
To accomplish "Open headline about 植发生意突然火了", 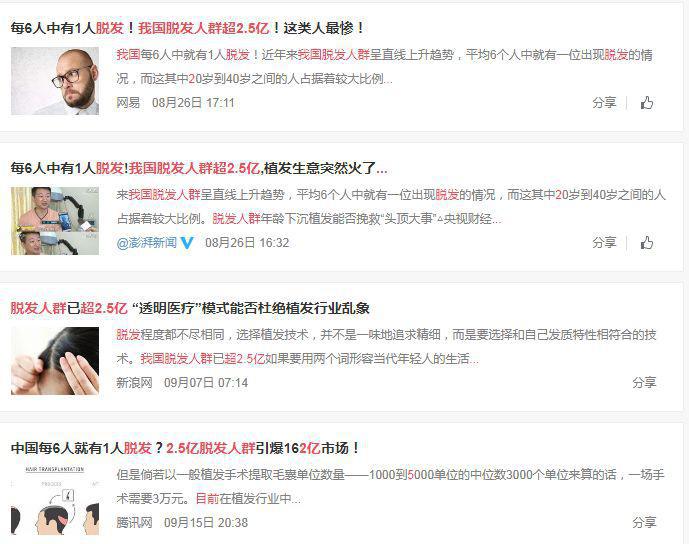I will point(199,168).
